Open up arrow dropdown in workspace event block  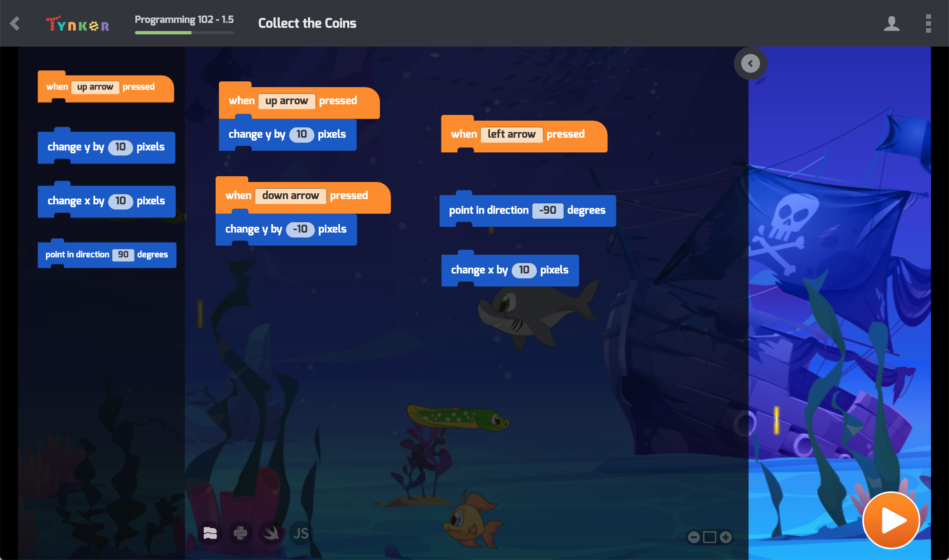tap(287, 101)
